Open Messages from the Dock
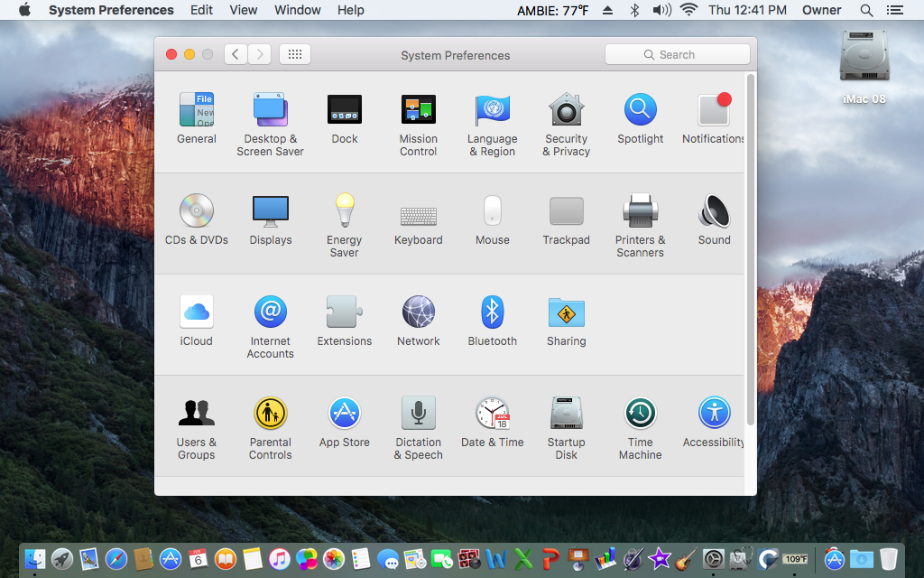This screenshot has height=578, width=924. tap(388, 558)
